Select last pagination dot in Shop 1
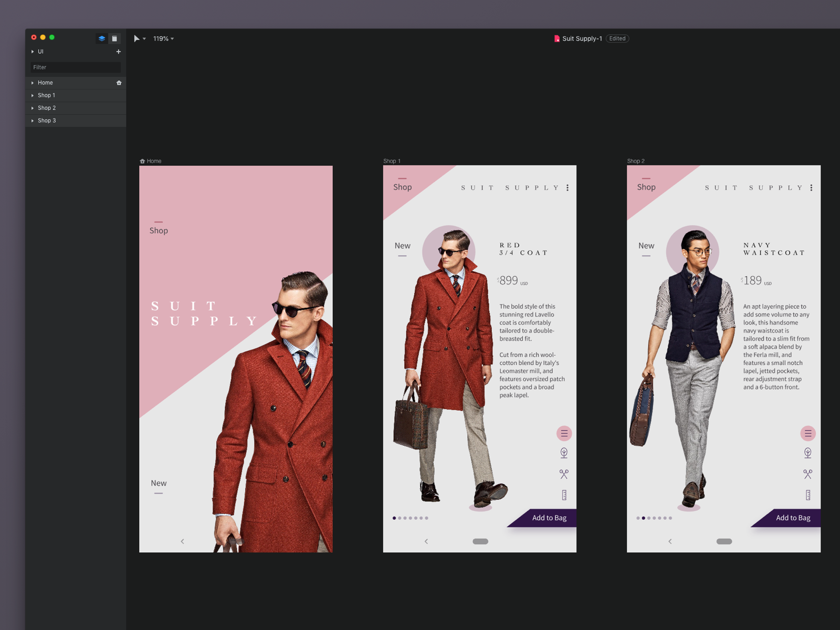This screenshot has width=840, height=630. (x=426, y=518)
